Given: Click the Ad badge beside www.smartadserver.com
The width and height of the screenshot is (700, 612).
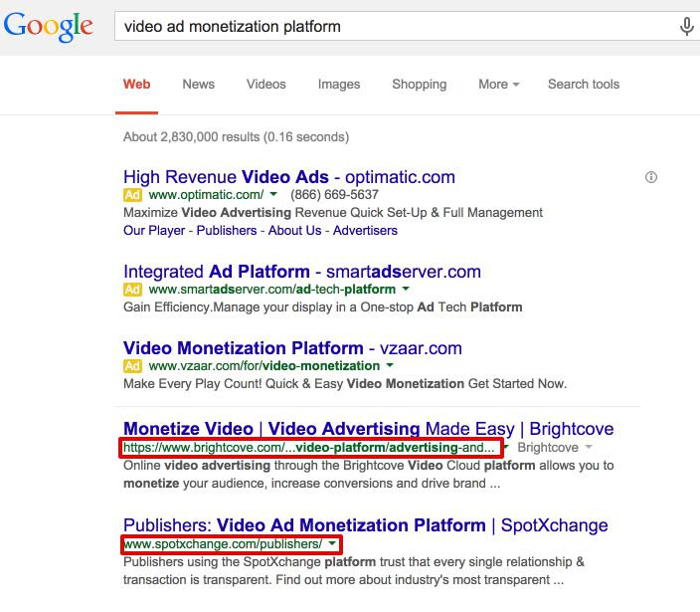Looking at the screenshot, I should point(132,290).
